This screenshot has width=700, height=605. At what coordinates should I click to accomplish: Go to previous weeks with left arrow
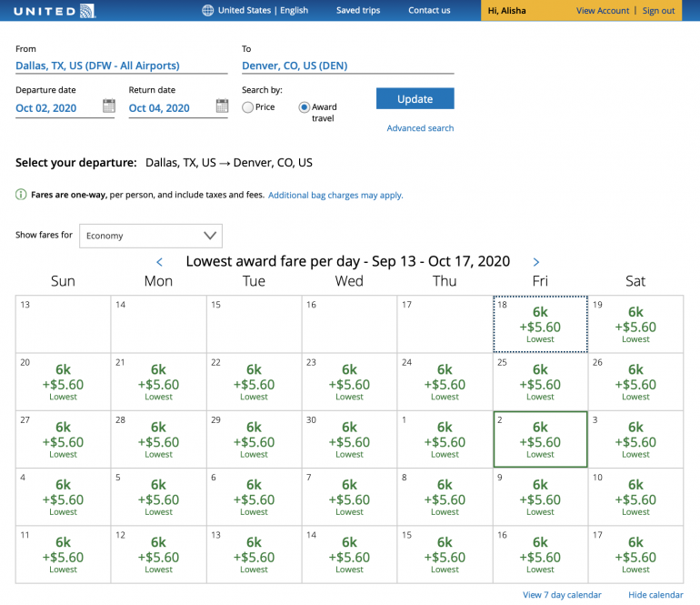(159, 262)
